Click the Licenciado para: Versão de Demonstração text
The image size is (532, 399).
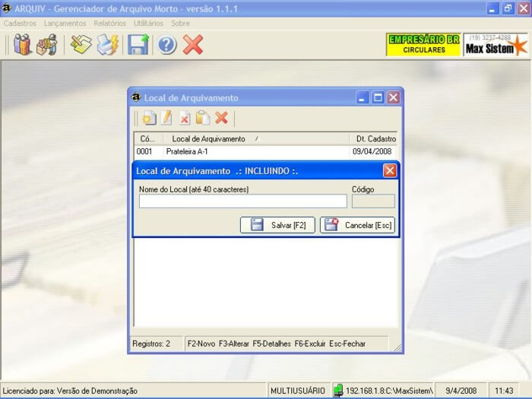70,391
